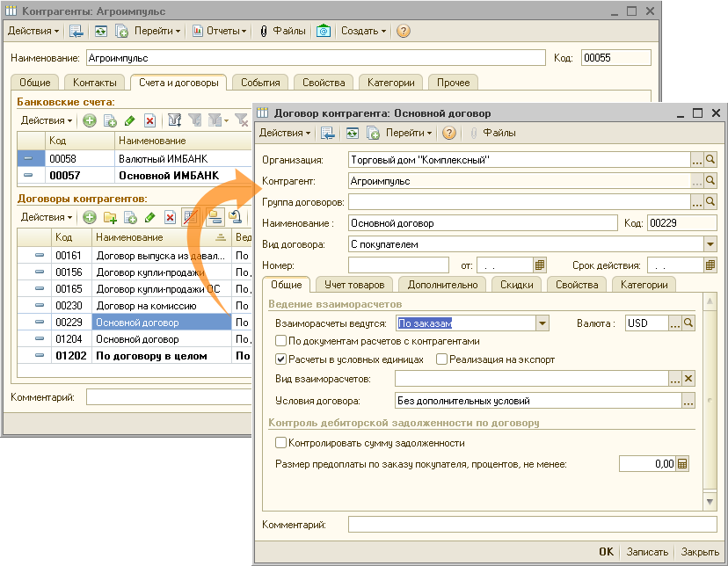Click Записать button
Image resolution: width=728 pixels, height=566 pixels.
(x=647, y=552)
